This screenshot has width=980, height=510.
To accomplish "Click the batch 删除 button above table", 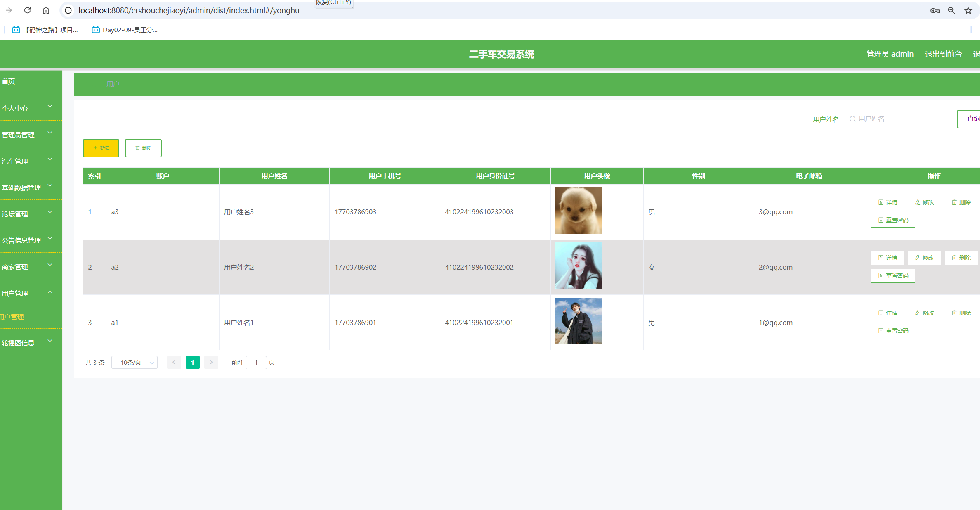I will click(143, 148).
